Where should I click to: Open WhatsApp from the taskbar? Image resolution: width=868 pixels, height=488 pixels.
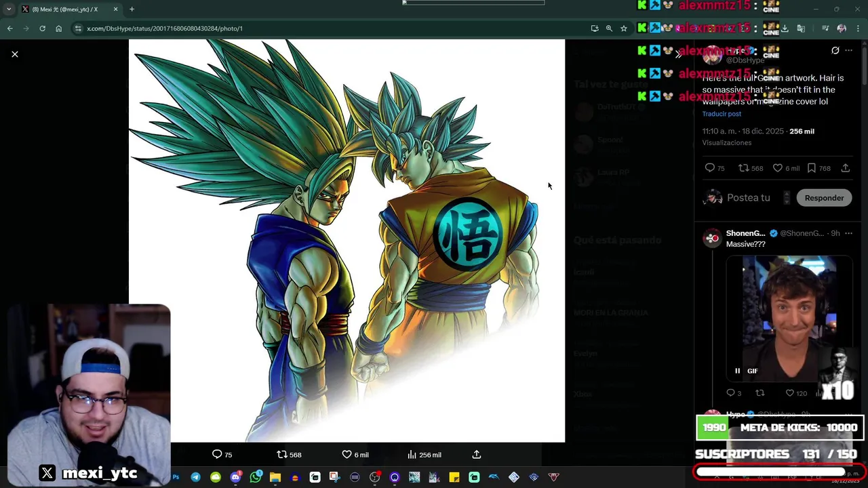coord(255,477)
